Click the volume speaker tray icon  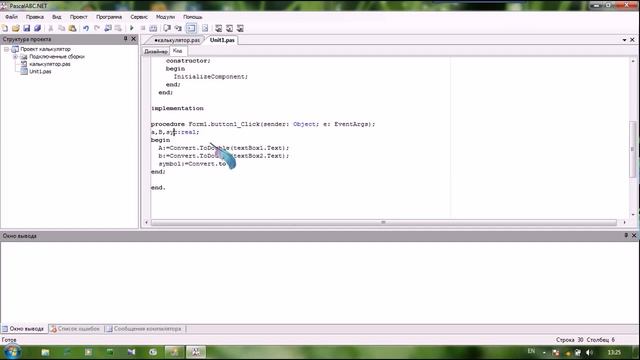click(589, 352)
